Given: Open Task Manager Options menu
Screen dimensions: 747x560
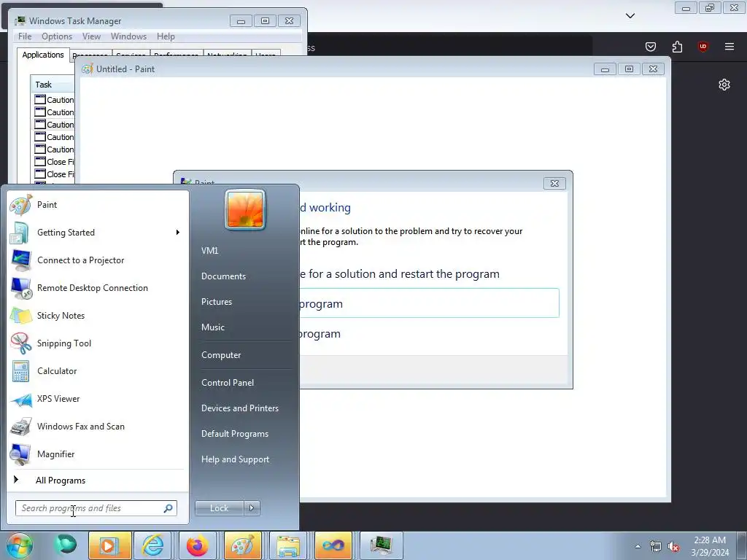Looking at the screenshot, I should [x=57, y=36].
